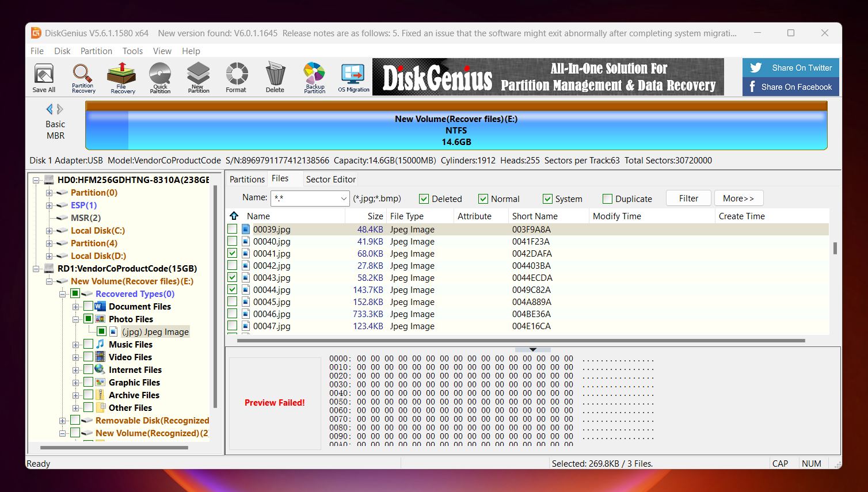Check the Document Files tree checkbox
Screen dimensions: 868x492
pyautogui.click(x=88, y=306)
